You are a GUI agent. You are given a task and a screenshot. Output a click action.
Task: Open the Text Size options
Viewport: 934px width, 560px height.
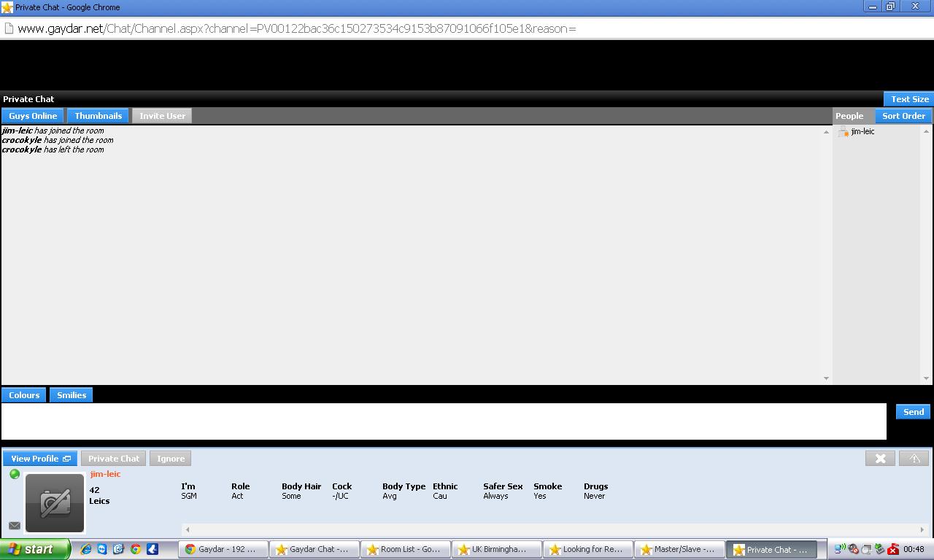(x=909, y=99)
